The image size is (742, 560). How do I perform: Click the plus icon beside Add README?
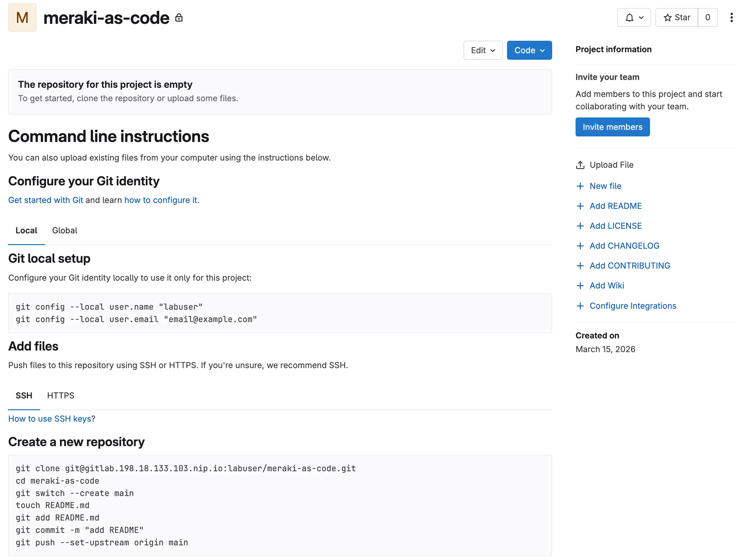pos(580,206)
